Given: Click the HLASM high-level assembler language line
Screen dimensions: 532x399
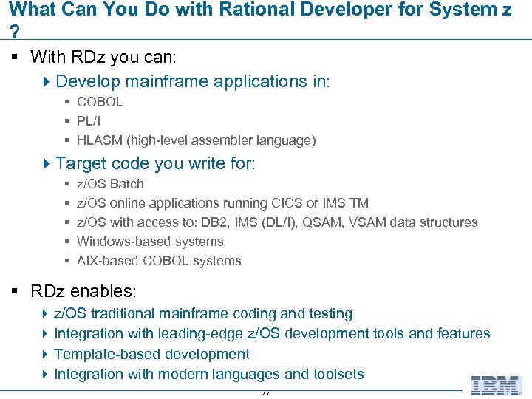Looking at the screenshot, I should 197,140.
